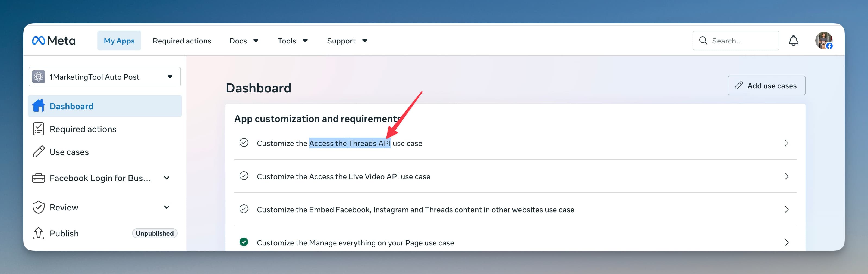Open the Docs dropdown menu
Screen dimensions: 868x274
244,41
